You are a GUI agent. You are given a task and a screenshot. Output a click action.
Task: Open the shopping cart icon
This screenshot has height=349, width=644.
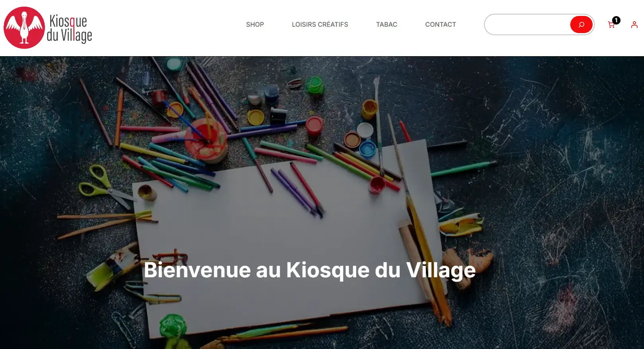point(611,25)
